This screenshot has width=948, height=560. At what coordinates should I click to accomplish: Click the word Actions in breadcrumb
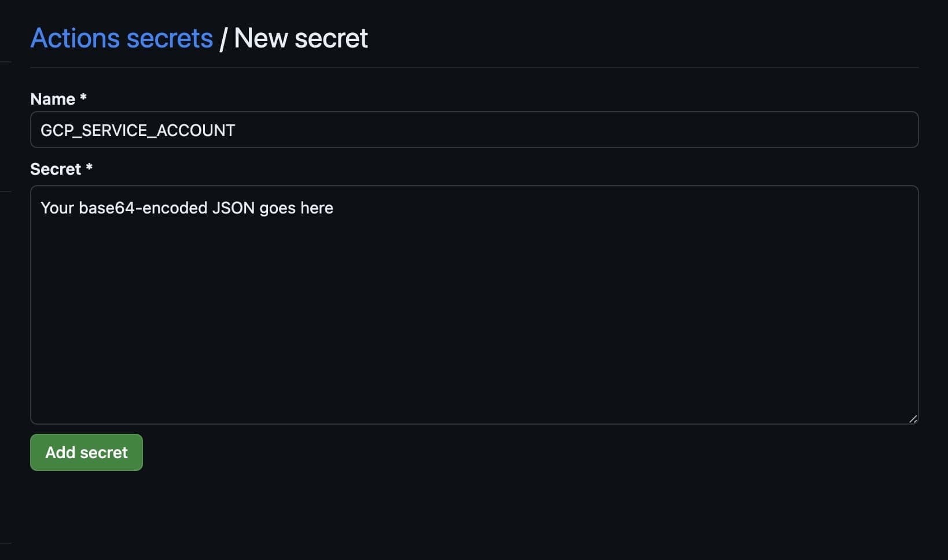pyautogui.click(x=75, y=39)
